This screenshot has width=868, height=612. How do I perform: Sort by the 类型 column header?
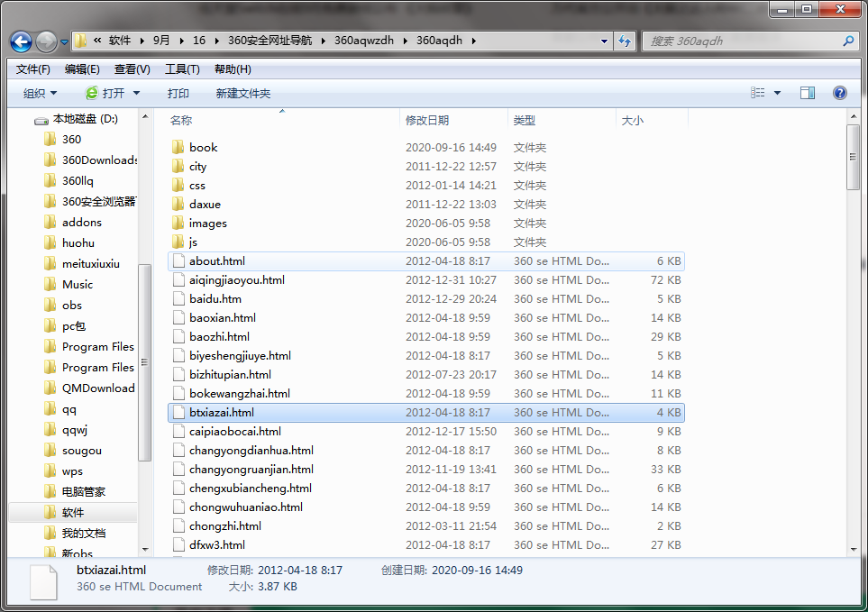(524, 120)
